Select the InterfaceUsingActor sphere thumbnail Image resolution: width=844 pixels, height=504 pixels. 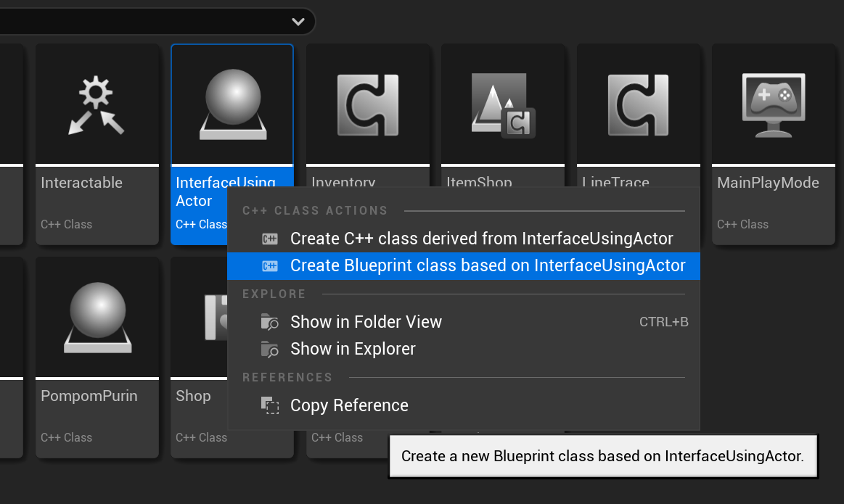232,104
